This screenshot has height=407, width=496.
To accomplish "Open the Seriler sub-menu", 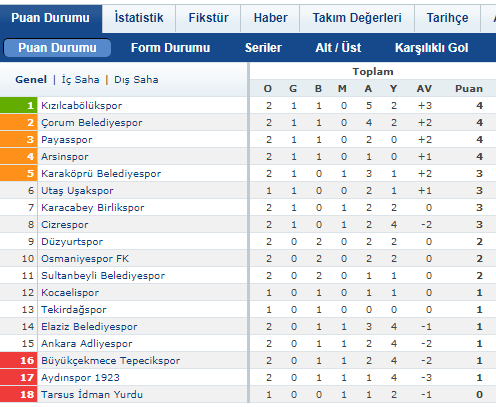I will (x=263, y=48).
